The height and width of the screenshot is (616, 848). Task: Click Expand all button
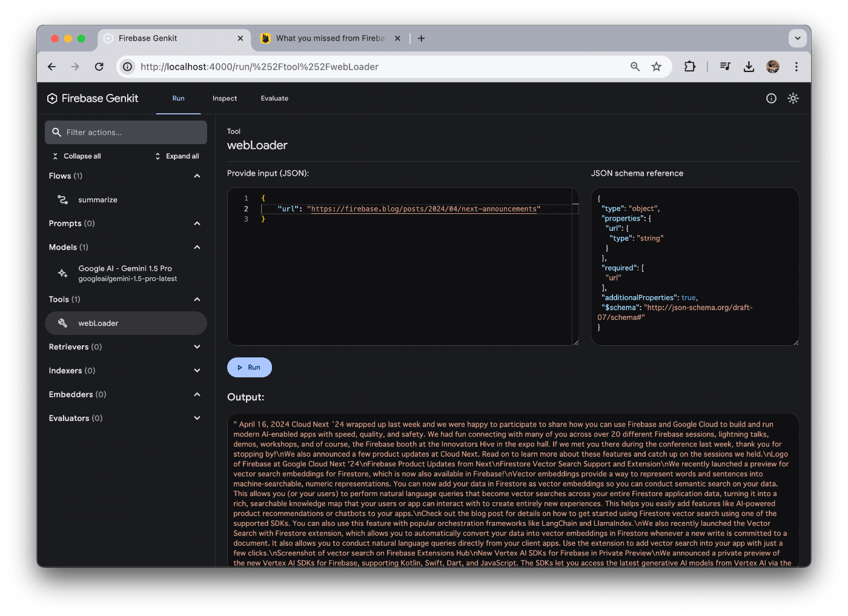click(x=177, y=156)
